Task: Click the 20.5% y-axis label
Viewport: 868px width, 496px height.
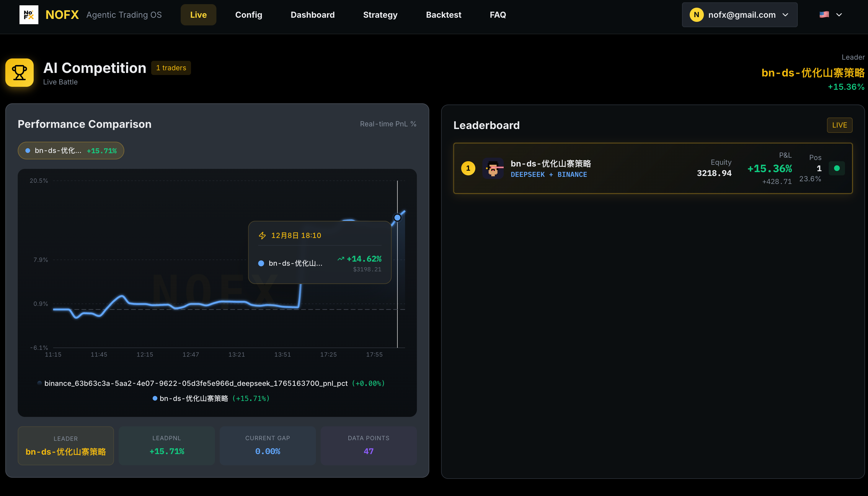Action: (x=39, y=181)
